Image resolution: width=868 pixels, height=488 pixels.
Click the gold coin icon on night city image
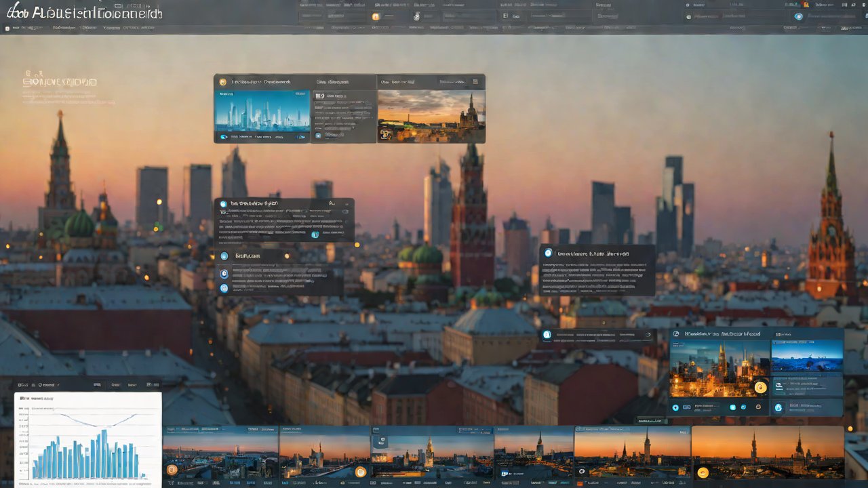pyautogui.click(x=760, y=387)
